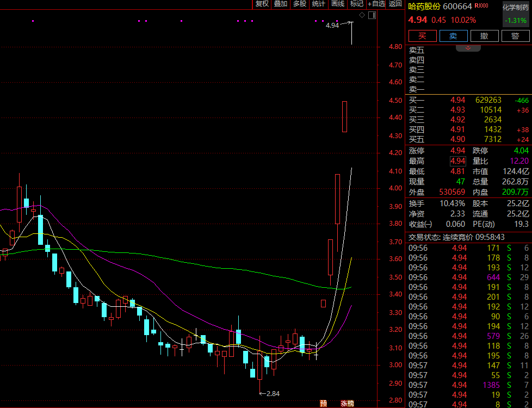Click the boxed 最高 value 4.94
The image size is (532, 408).
(457, 161)
